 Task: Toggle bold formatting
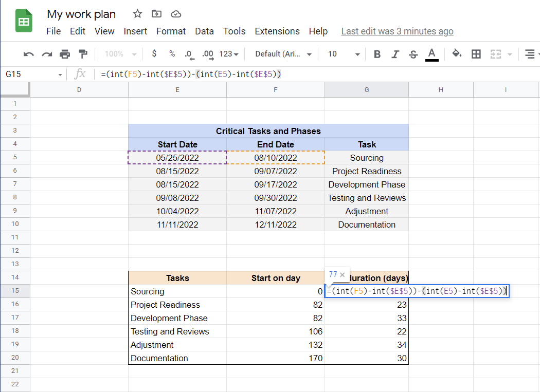[x=377, y=54]
